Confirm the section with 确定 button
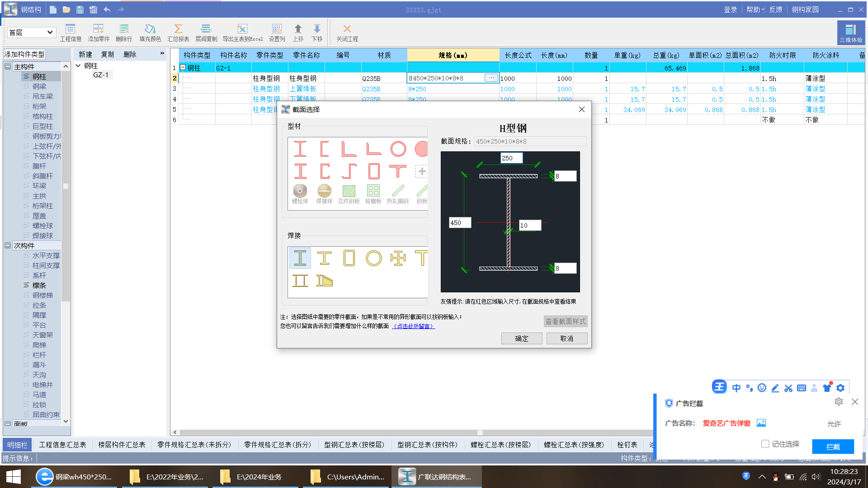Viewport: 868px width, 488px height. [x=522, y=338]
